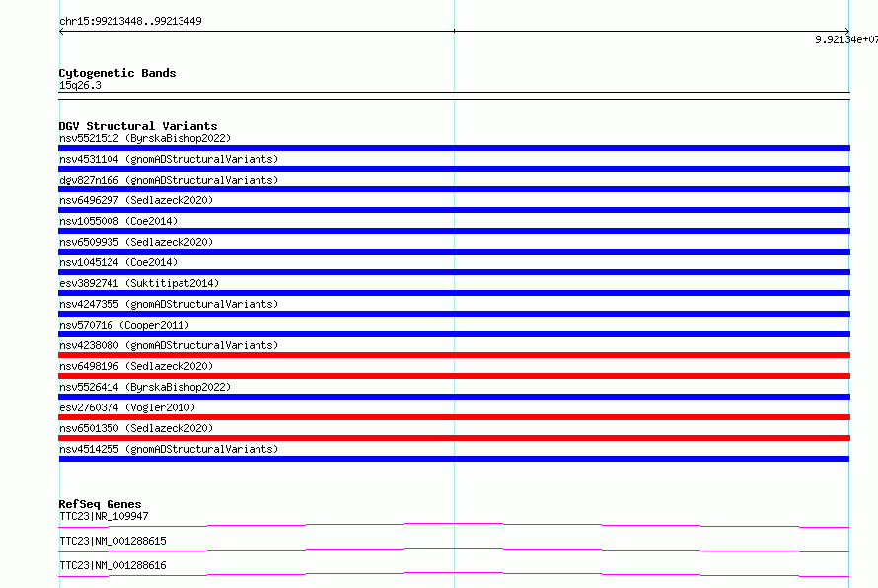Click the magenta gene line under TTC23|NM_001288615
Screen dimensions: 878x588
coord(454,550)
